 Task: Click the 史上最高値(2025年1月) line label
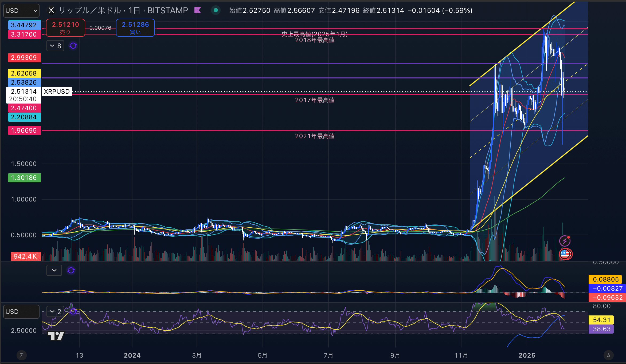tap(315, 34)
